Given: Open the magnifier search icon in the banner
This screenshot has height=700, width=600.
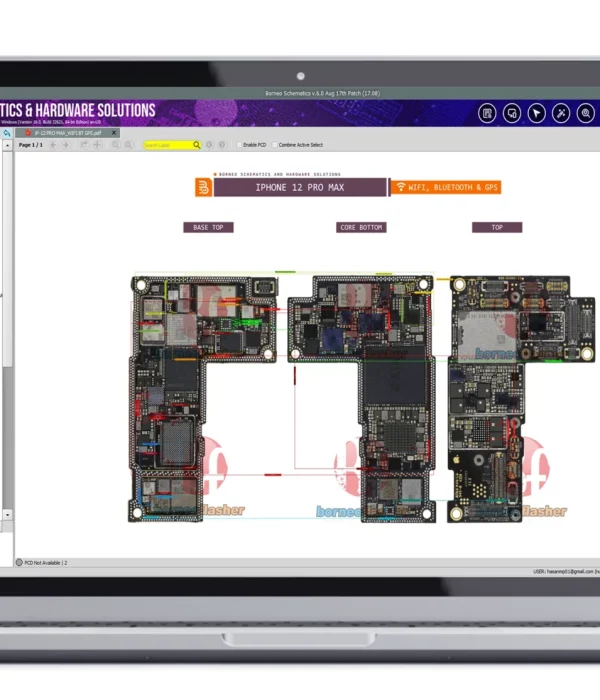Looking at the screenshot, I should [x=586, y=113].
